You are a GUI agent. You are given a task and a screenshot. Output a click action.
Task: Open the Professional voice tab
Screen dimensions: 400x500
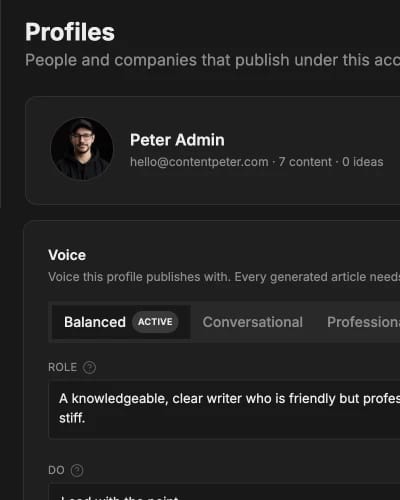point(363,322)
